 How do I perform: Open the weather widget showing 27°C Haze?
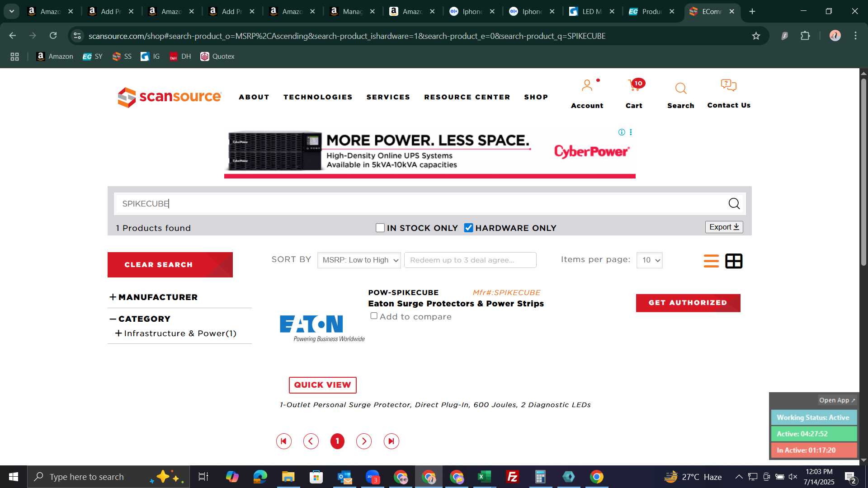692,477
